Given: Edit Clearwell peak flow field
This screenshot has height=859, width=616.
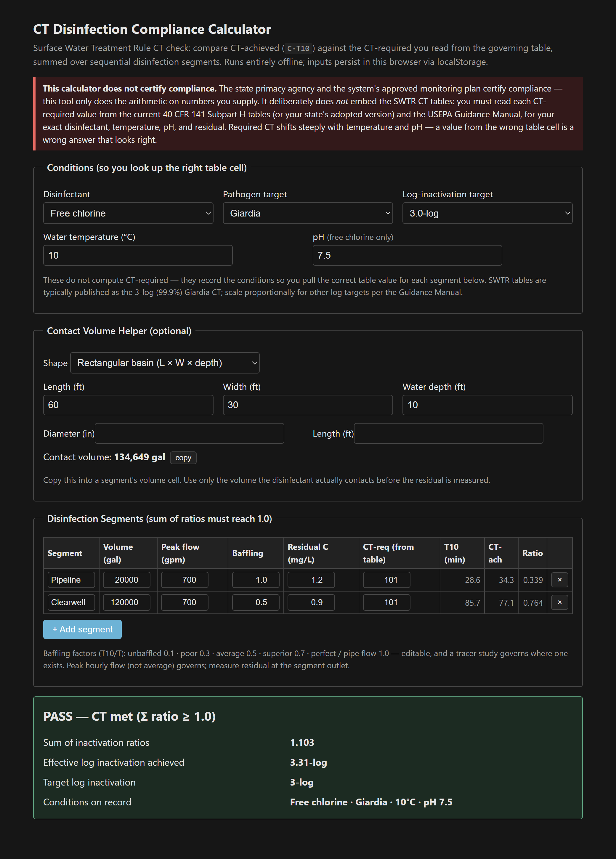Looking at the screenshot, I should point(185,602).
